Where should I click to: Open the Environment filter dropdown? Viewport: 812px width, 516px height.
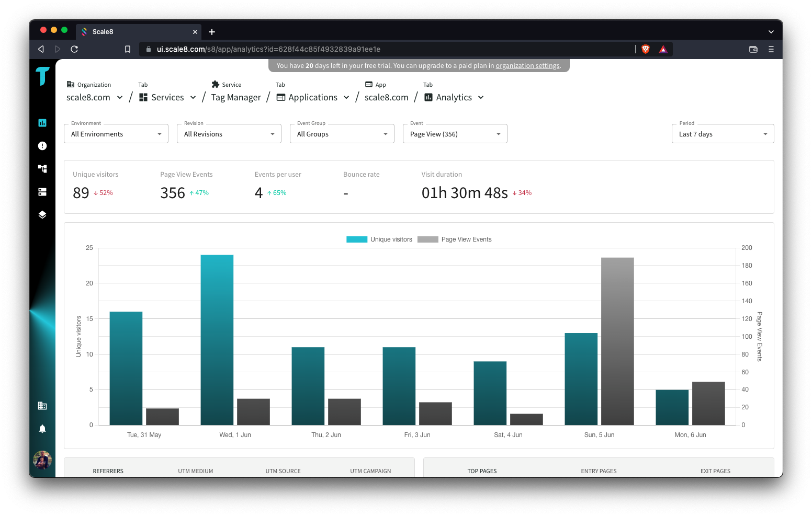[116, 133]
